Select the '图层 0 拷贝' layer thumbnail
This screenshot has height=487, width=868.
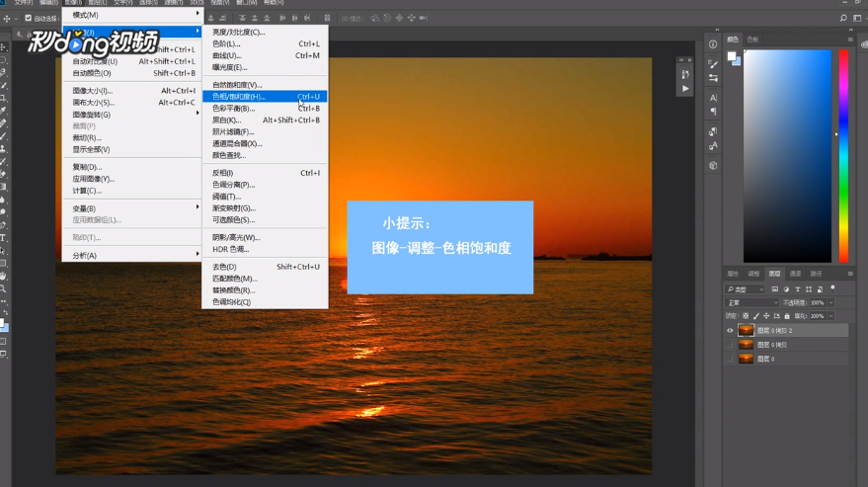pos(747,345)
